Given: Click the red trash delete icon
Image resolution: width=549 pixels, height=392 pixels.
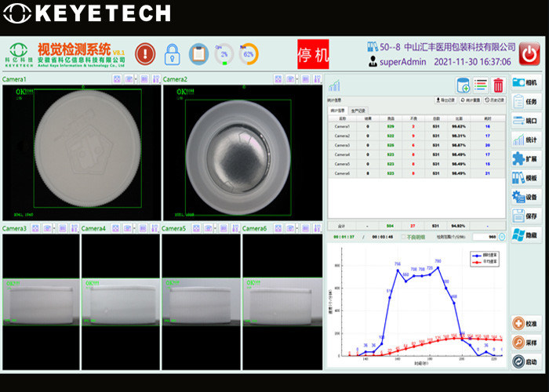Looking at the screenshot, I should coord(498,85).
